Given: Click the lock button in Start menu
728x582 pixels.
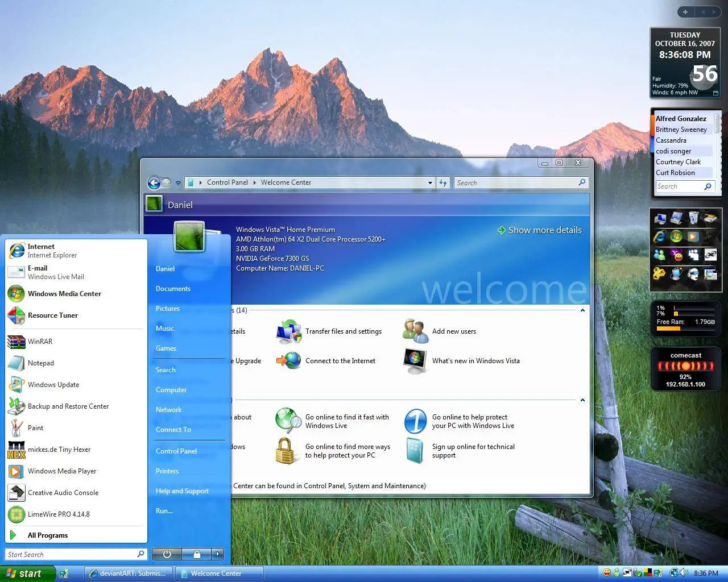Looking at the screenshot, I should point(196,554).
